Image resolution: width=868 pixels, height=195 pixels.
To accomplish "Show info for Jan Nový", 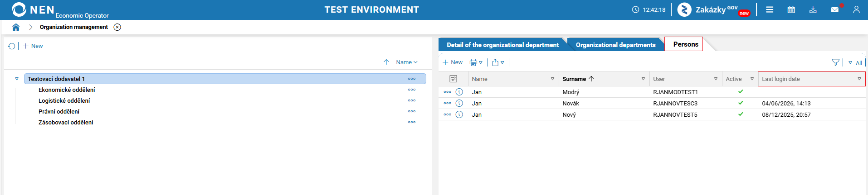I will pyautogui.click(x=459, y=114).
